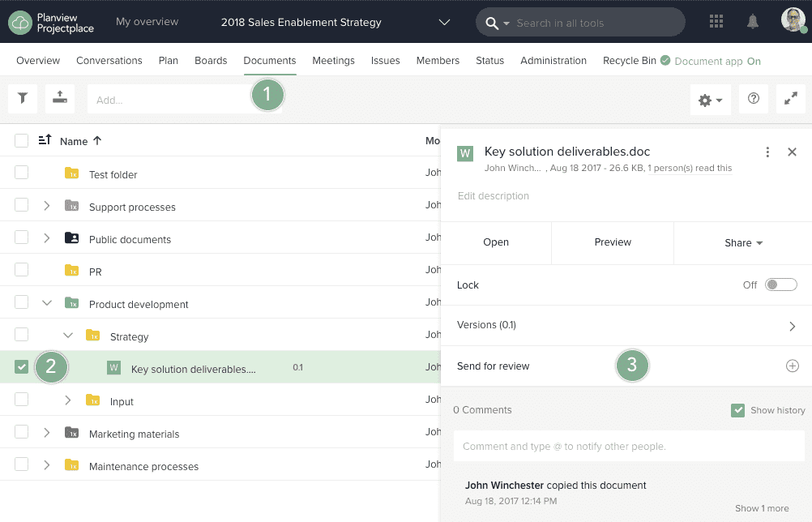Toggle the document Lock switch
This screenshot has width=812, height=522.
(782, 285)
